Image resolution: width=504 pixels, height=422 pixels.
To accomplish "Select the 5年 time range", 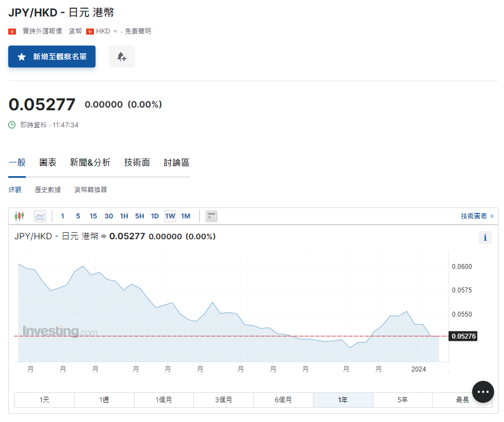I will point(402,400).
